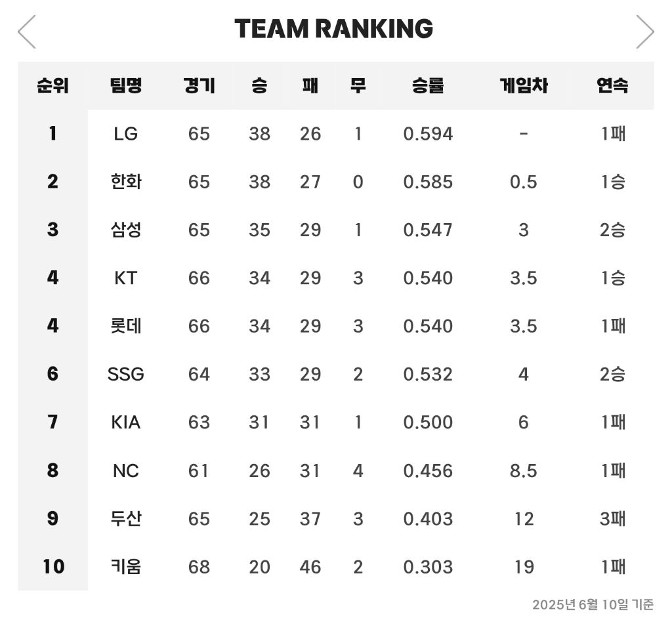672x626 pixels.
Task: Click the 경기 column header
Action: [x=199, y=85]
